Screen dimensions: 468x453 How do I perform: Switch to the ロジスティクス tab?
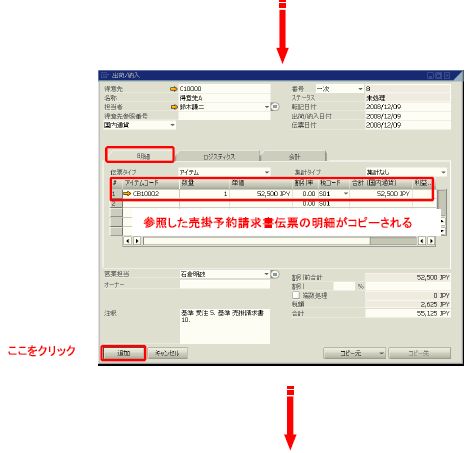click(x=218, y=156)
